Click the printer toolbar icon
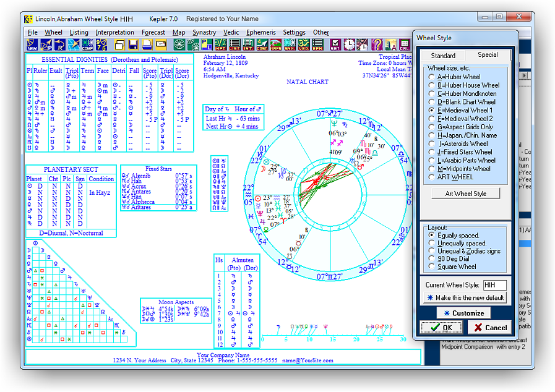The height and width of the screenshot is (392, 555). (x=147, y=45)
